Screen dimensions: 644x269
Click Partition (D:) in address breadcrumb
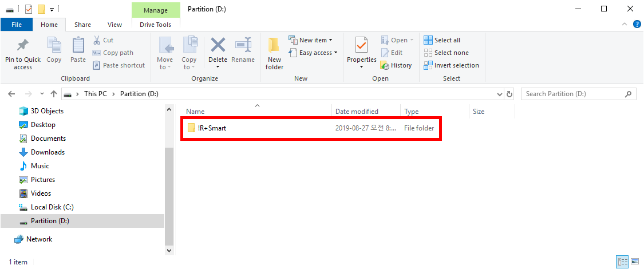(x=139, y=94)
